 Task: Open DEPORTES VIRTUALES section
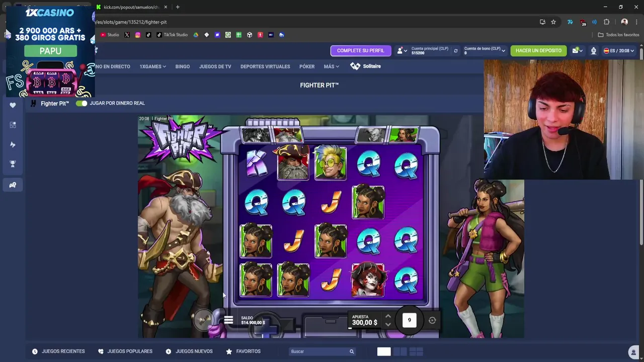pos(265,66)
